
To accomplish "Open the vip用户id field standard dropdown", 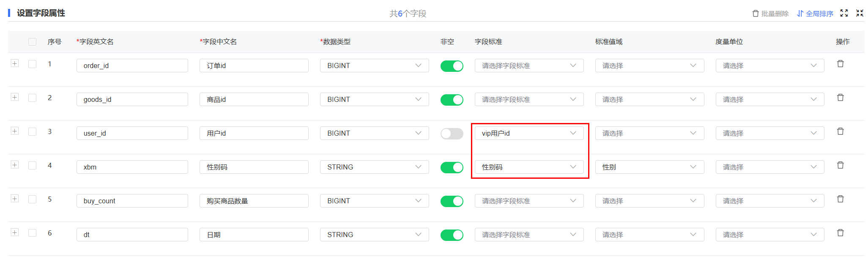I will (529, 133).
